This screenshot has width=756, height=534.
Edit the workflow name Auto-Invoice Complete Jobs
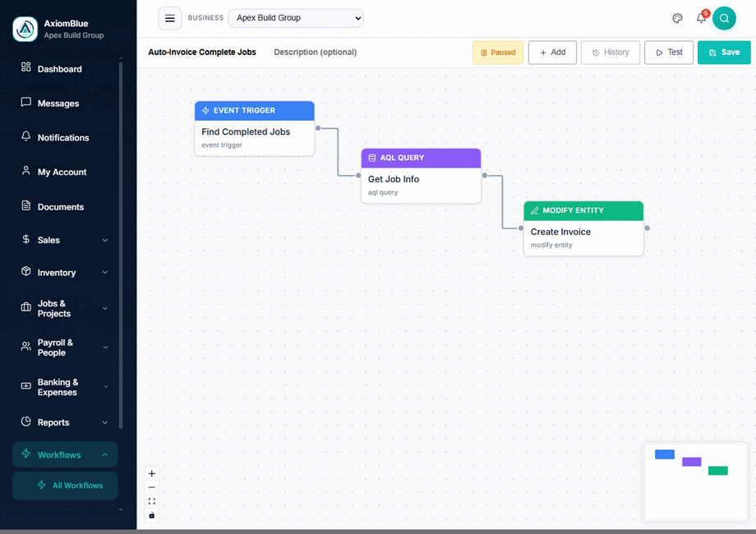point(202,52)
